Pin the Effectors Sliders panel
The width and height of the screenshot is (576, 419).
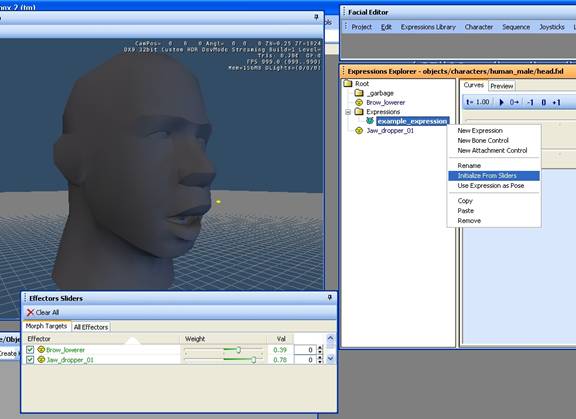(x=330, y=297)
